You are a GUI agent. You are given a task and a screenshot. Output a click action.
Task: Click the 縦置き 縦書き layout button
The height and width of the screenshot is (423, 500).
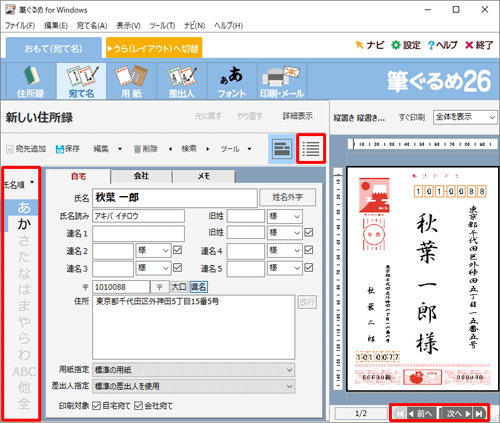tap(359, 118)
